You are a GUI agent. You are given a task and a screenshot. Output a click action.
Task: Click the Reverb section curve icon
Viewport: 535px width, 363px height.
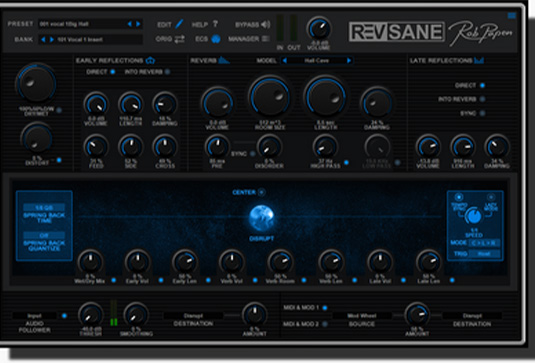(x=224, y=60)
